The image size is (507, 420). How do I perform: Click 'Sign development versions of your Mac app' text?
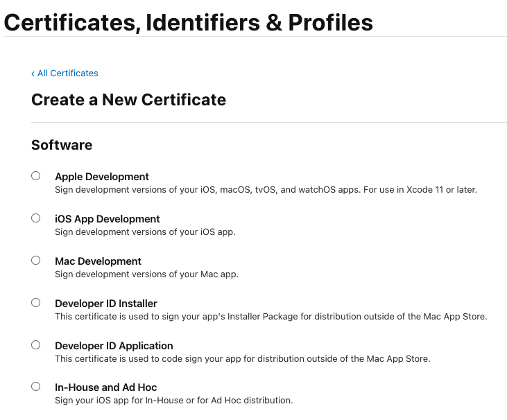(x=146, y=274)
